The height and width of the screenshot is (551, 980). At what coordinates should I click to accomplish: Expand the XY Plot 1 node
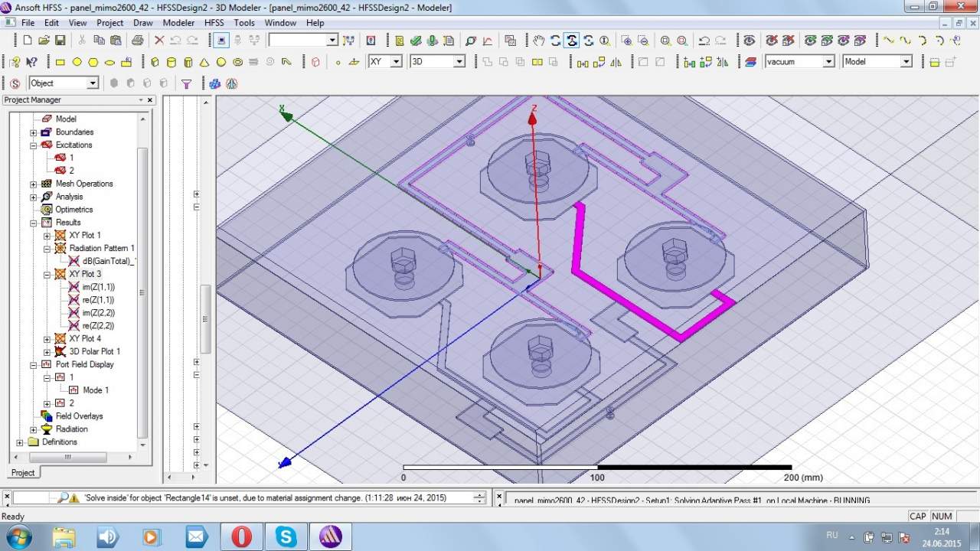pyautogui.click(x=47, y=236)
